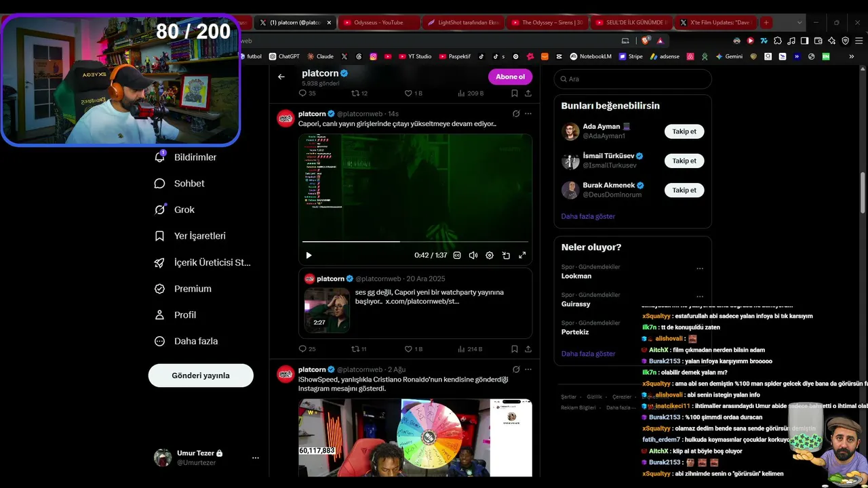Screen dimensions: 868x488
Task: View analytics showing 214 B views
Action: click(x=470, y=349)
